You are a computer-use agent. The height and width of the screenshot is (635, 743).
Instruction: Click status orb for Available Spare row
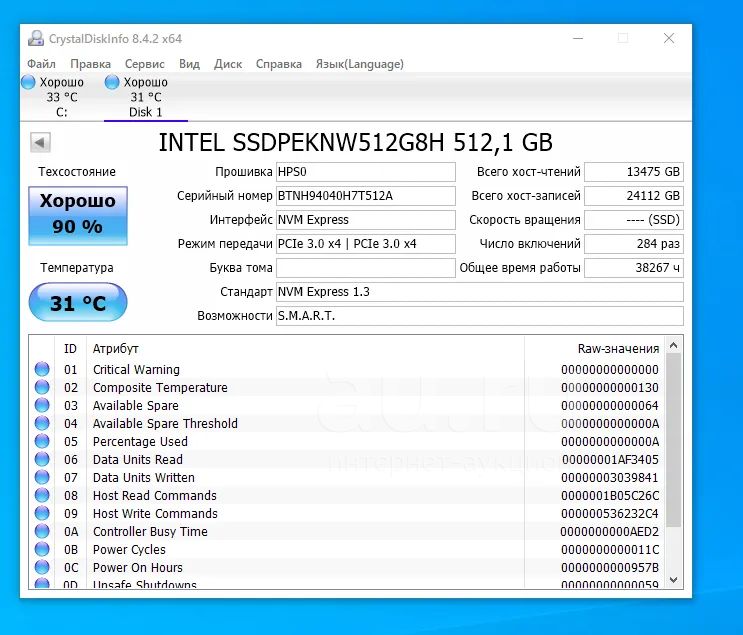tap(42, 405)
